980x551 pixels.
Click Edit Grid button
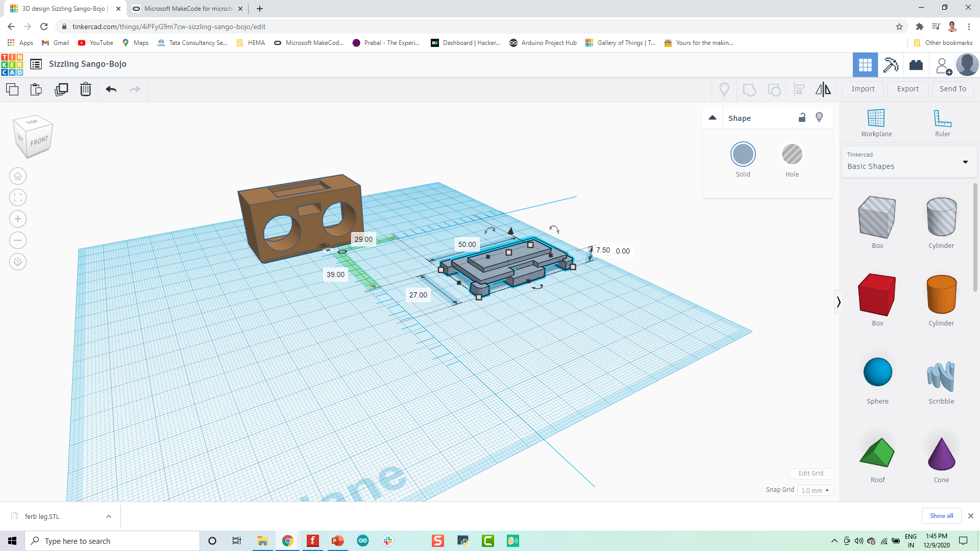click(811, 473)
